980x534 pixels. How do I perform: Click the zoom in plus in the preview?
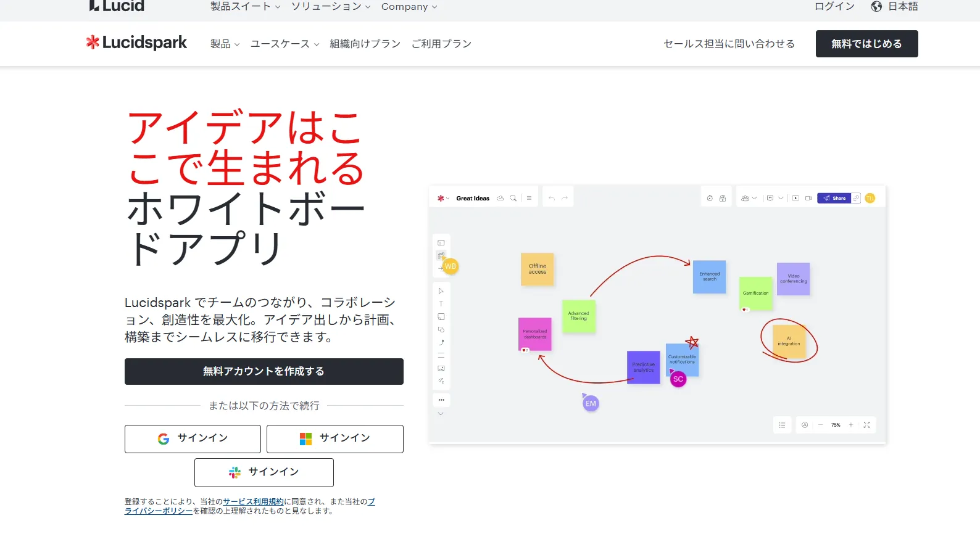click(851, 425)
